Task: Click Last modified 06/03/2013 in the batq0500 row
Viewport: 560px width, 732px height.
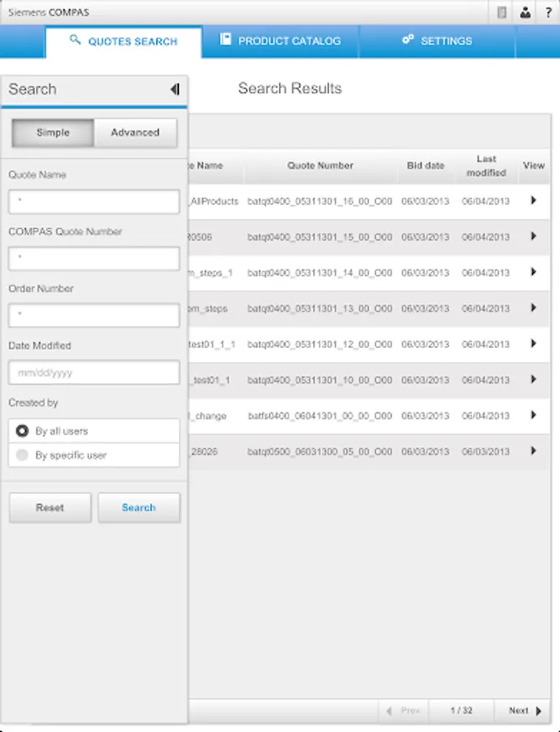Action: point(485,451)
